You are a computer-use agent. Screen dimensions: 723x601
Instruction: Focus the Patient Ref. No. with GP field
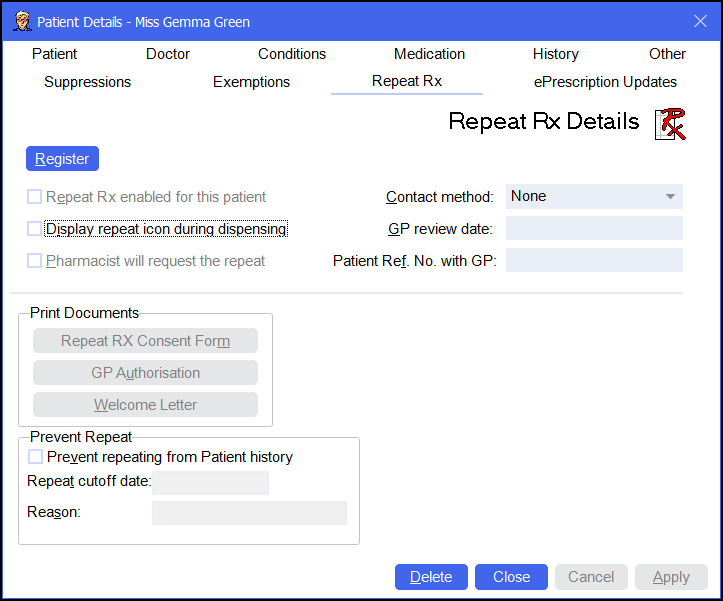pos(594,261)
